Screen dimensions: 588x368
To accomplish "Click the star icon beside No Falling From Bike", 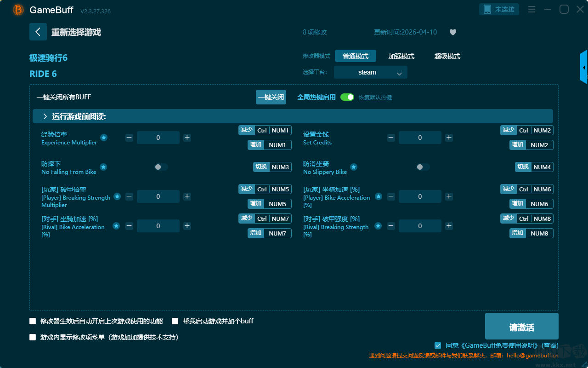I will (103, 167).
